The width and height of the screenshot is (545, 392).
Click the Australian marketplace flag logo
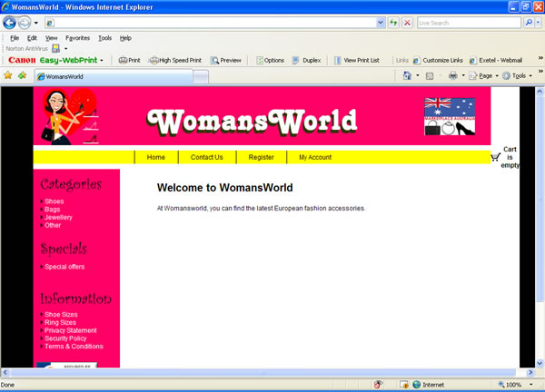[450, 117]
